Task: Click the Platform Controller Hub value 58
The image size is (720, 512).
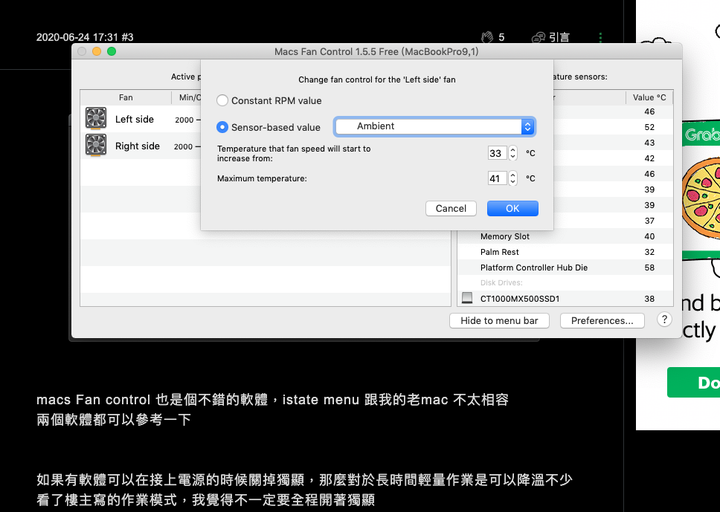Action: [649, 267]
